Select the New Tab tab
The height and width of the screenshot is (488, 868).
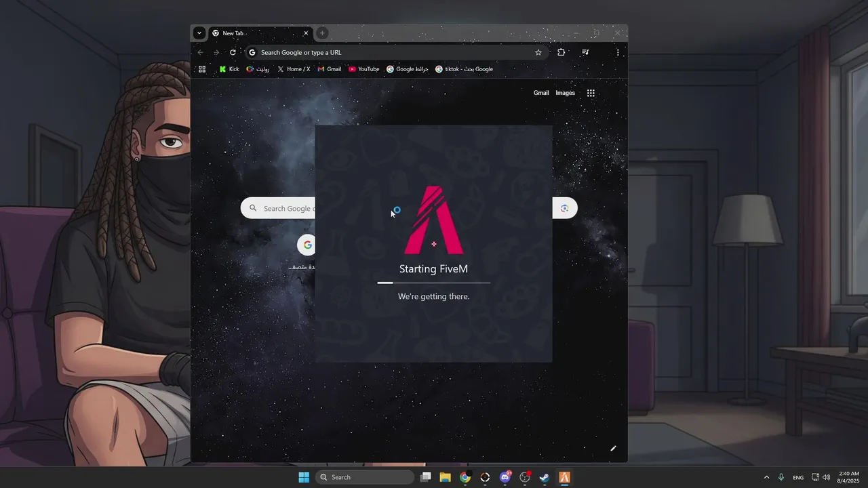[260, 33]
